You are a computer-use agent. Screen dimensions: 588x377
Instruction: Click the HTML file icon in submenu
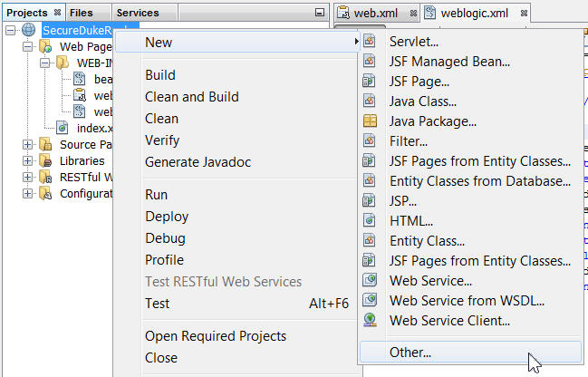coord(370,220)
